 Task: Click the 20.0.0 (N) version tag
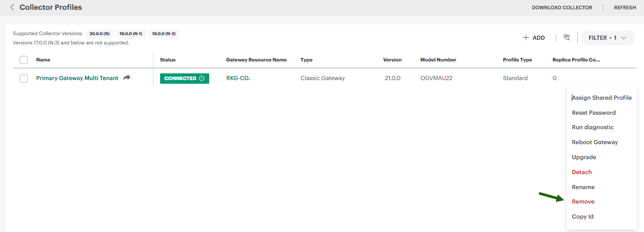pyautogui.click(x=99, y=34)
